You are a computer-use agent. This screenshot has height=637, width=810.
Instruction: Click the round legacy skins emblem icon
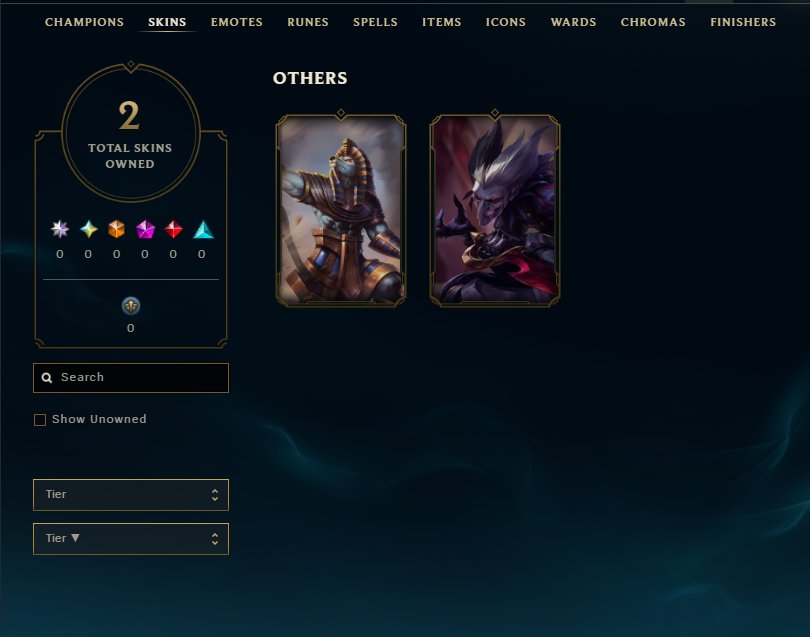coord(131,306)
